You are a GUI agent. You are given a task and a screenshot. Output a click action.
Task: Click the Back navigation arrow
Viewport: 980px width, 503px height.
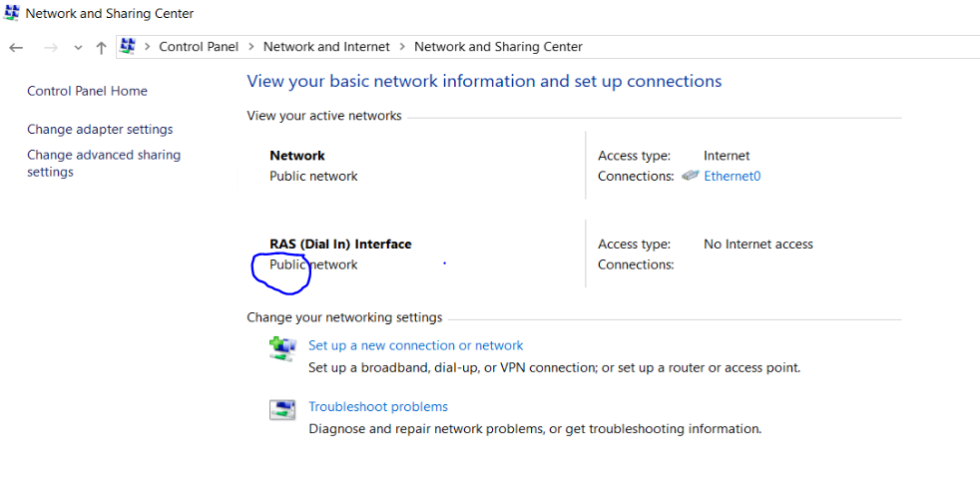point(16,48)
